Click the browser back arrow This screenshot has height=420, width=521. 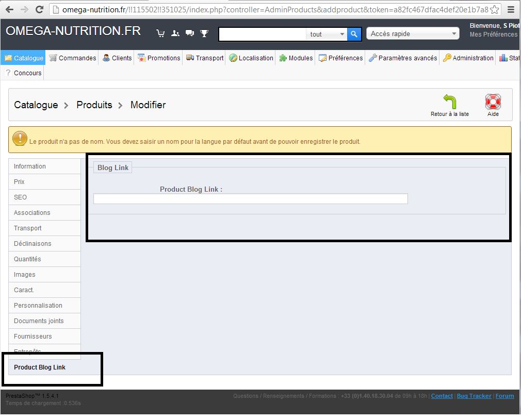[10, 10]
